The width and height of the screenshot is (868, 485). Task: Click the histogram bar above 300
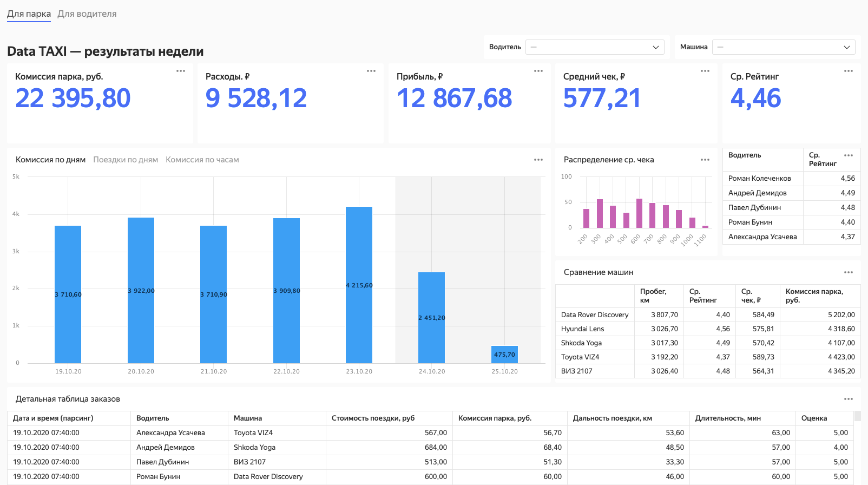tap(600, 214)
